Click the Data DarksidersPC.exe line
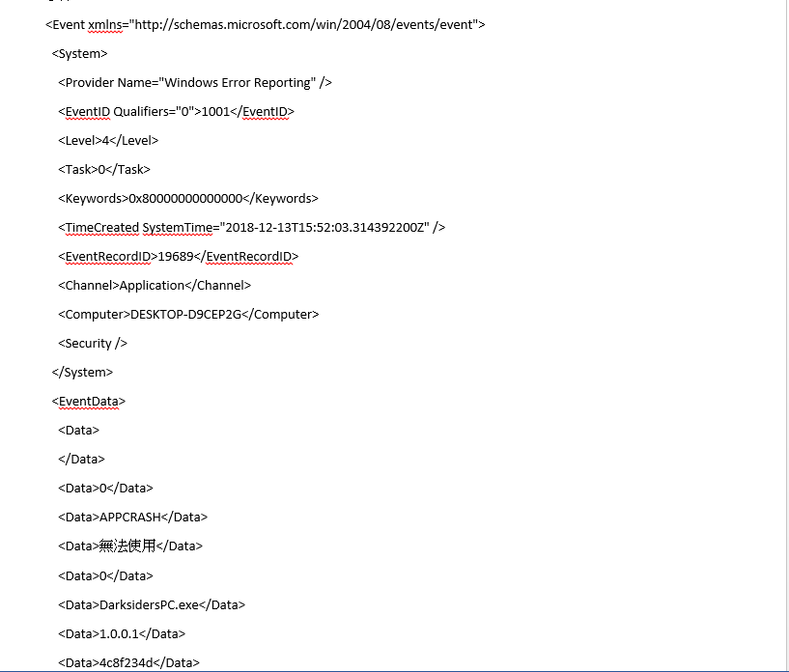The image size is (789, 672). click(x=152, y=605)
